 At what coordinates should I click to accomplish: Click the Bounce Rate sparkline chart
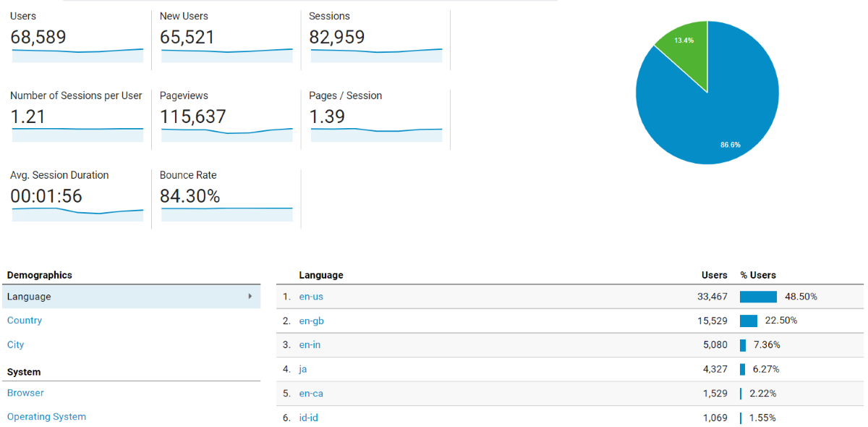pos(227,214)
